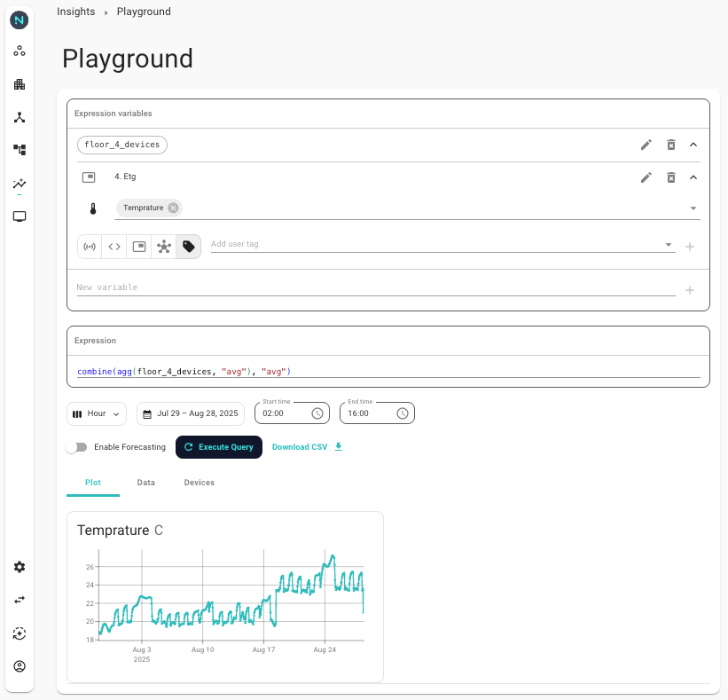Switch to the Devices tab
The width and height of the screenshot is (728, 700).
(x=200, y=483)
